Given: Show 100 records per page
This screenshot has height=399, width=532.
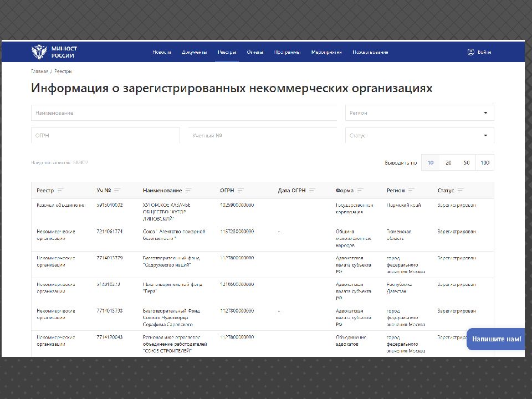Looking at the screenshot, I should pos(485,162).
